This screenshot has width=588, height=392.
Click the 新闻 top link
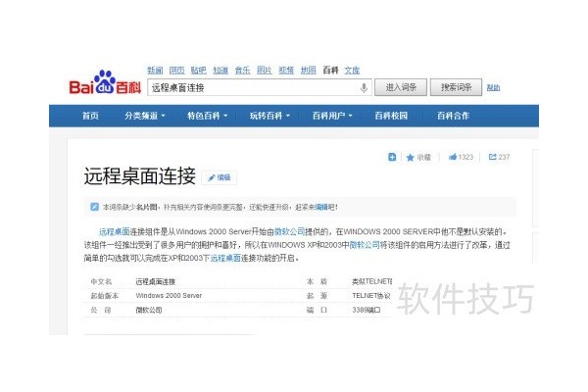click(x=155, y=71)
